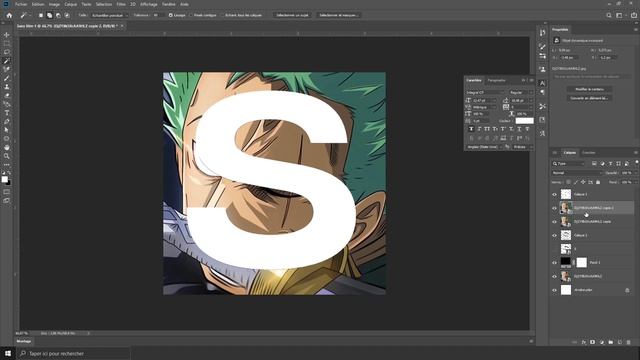Select the Rectangular Marquee tool
Image resolution: width=640 pixels, height=360 pixels.
pyautogui.click(x=7, y=44)
